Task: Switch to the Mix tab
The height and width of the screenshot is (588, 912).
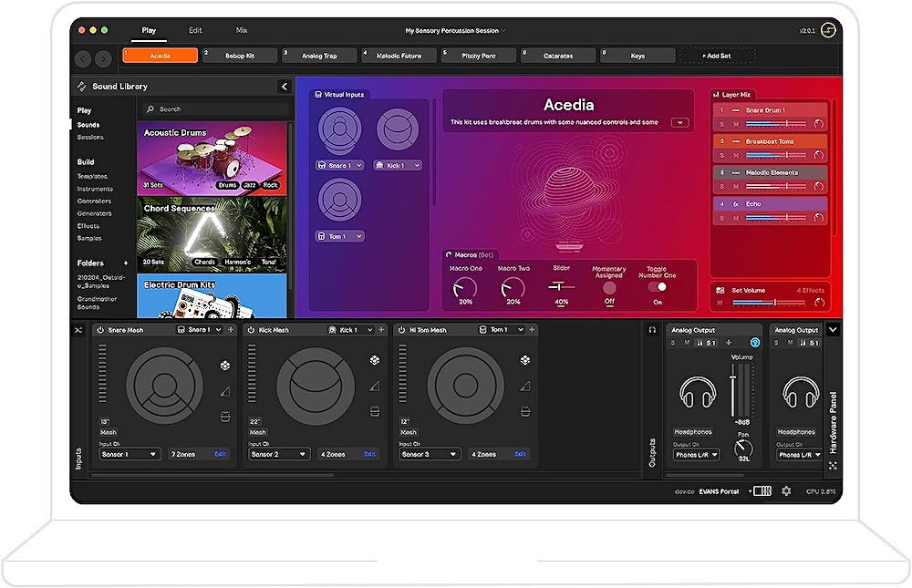Action: point(242,30)
